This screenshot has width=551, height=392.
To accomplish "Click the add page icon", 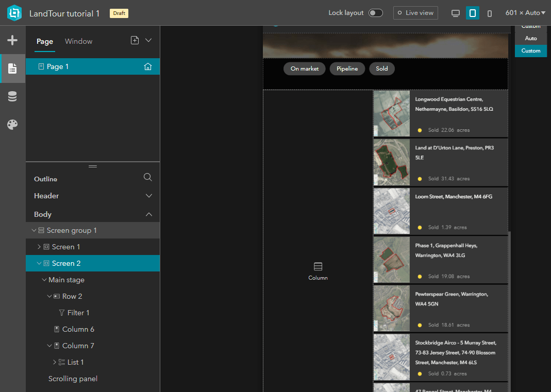I will pyautogui.click(x=135, y=40).
